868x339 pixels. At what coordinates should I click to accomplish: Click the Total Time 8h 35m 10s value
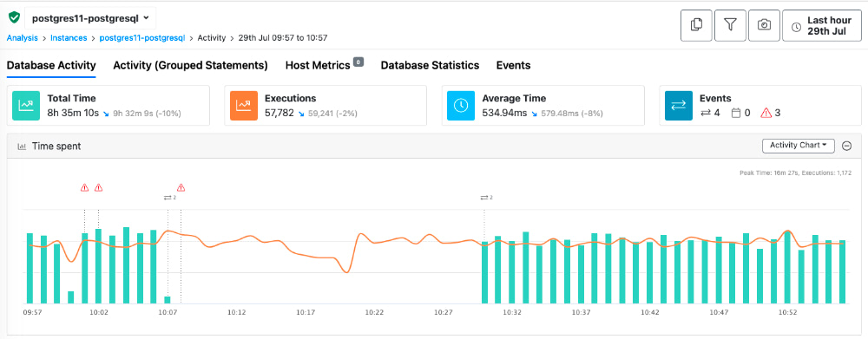[73, 114]
